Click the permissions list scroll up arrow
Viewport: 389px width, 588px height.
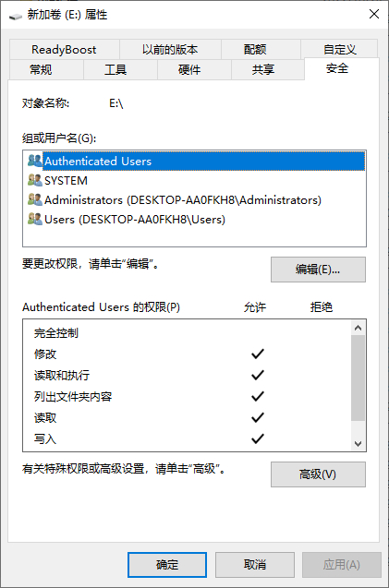358,328
